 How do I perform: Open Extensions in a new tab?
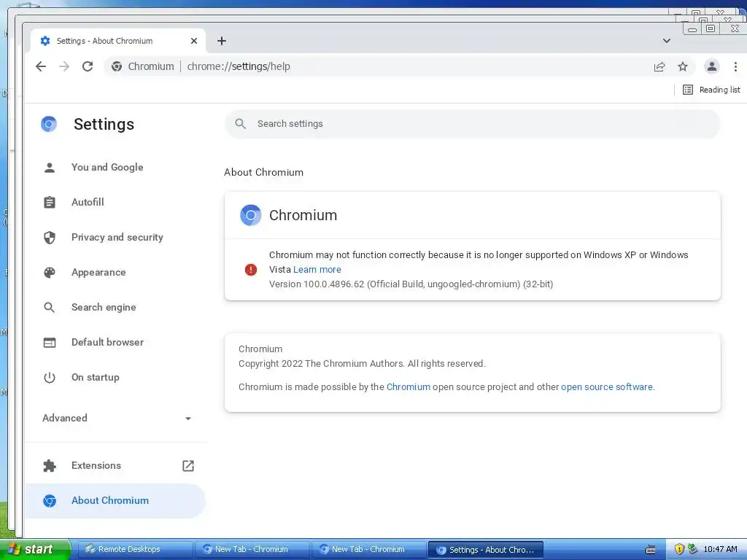click(x=96, y=466)
